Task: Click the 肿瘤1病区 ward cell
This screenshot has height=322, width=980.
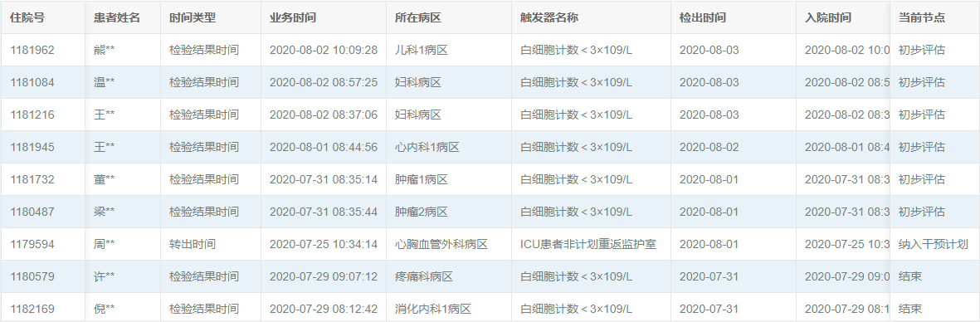Action: click(x=422, y=180)
